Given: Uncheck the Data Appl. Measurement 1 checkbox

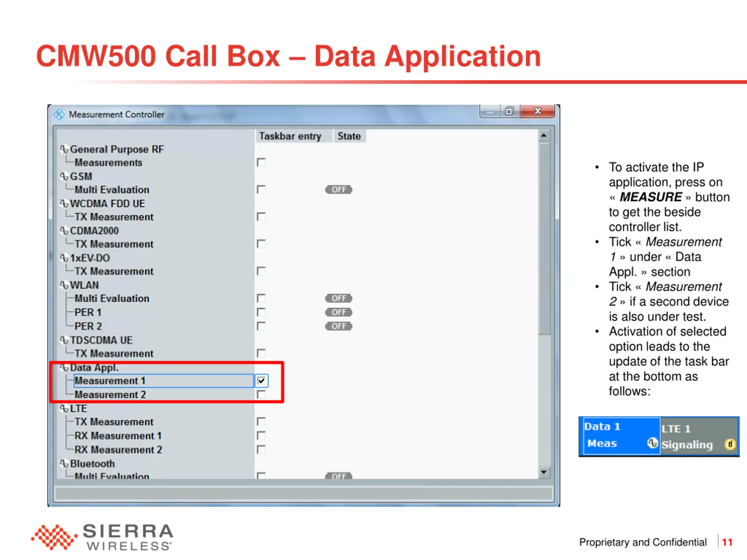Looking at the screenshot, I should (261, 381).
